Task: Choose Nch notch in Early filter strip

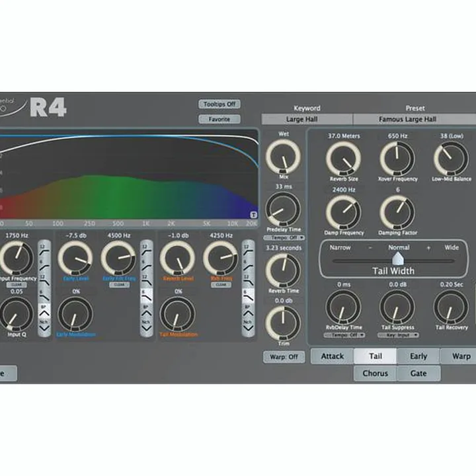Action: 146,326
